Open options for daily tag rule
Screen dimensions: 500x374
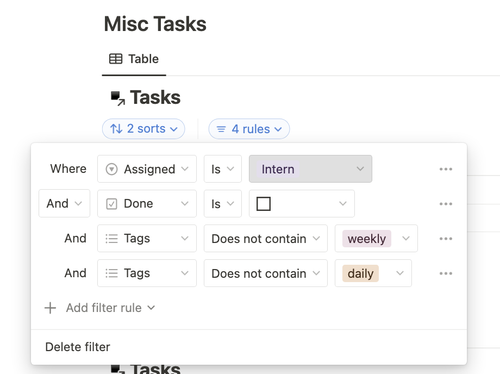pyautogui.click(x=446, y=273)
